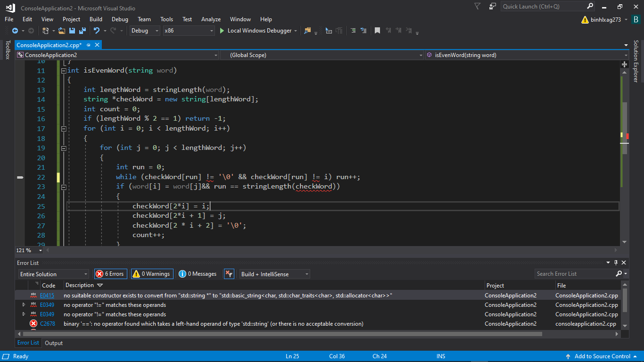The width and height of the screenshot is (644, 362).
Task: Click the Save All toolbar icon
Action: [83, 31]
